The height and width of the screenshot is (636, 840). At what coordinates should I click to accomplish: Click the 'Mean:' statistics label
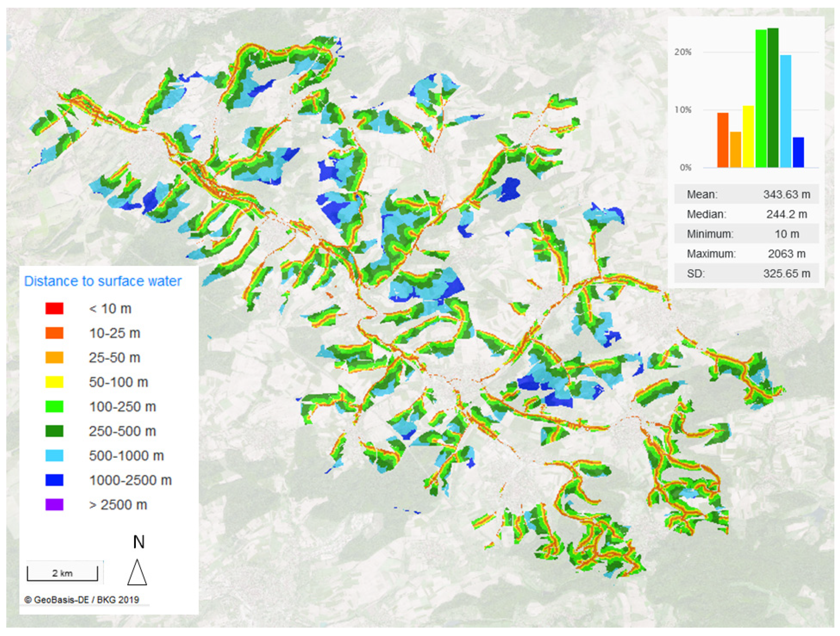702,195
